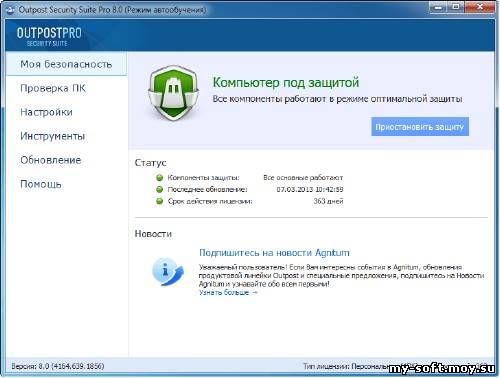Click the Последнее обновление label
This screenshot has height=378, width=500.
pyautogui.click(x=207, y=189)
